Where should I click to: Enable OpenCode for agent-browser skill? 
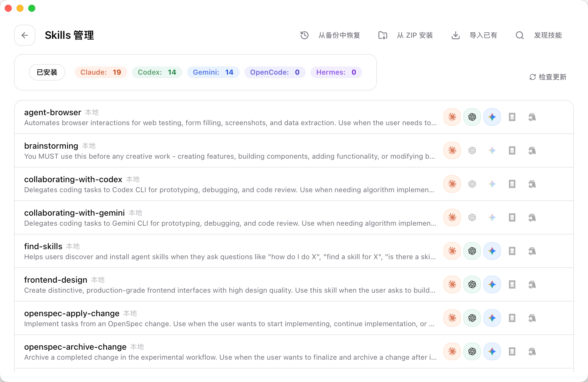(512, 117)
